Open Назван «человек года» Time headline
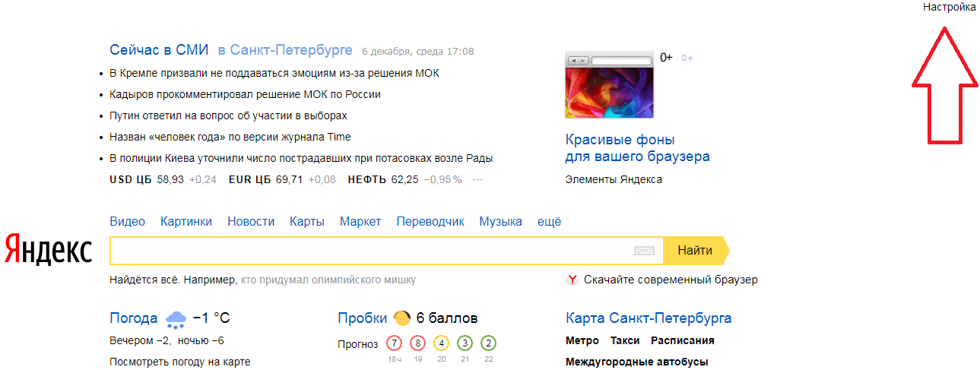This screenshot has height=370, width=980. pos(230,137)
